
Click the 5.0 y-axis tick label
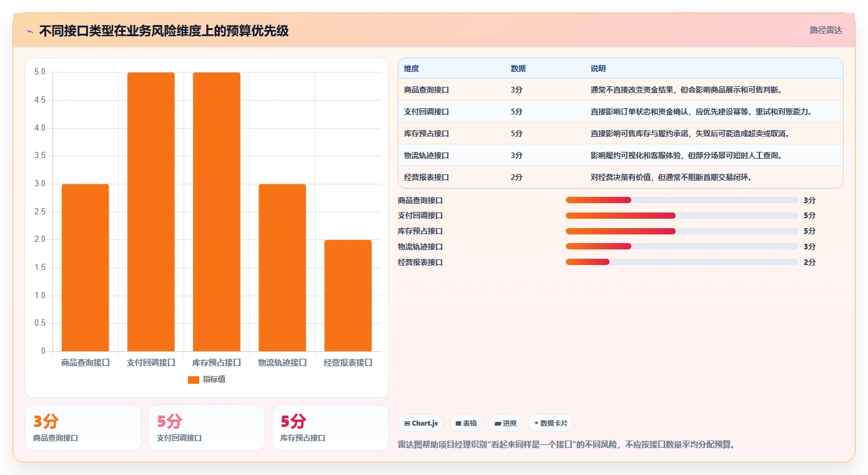coord(40,72)
